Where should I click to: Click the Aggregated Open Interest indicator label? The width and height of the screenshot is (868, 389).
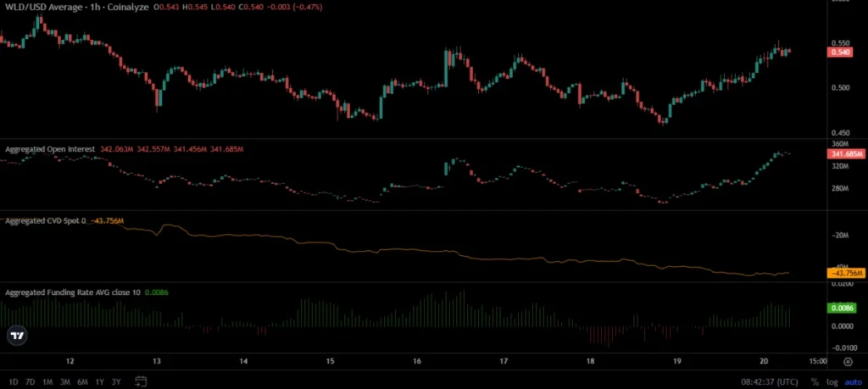[50, 149]
